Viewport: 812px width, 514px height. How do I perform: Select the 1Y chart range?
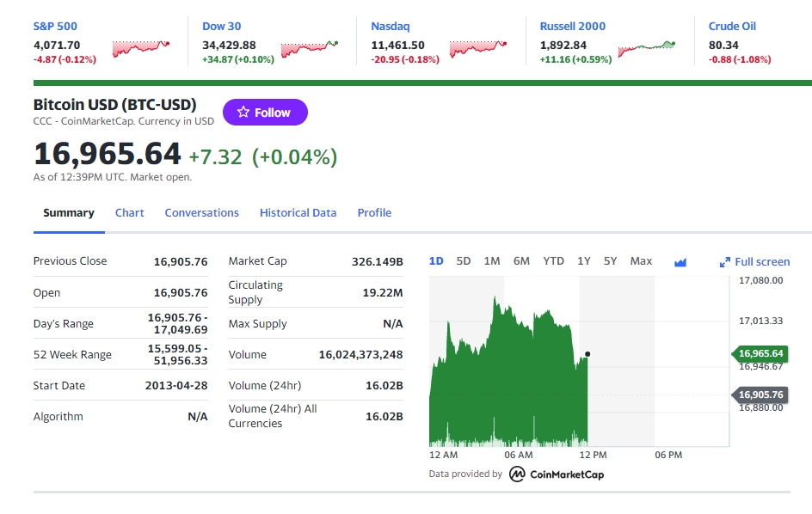(584, 261)
